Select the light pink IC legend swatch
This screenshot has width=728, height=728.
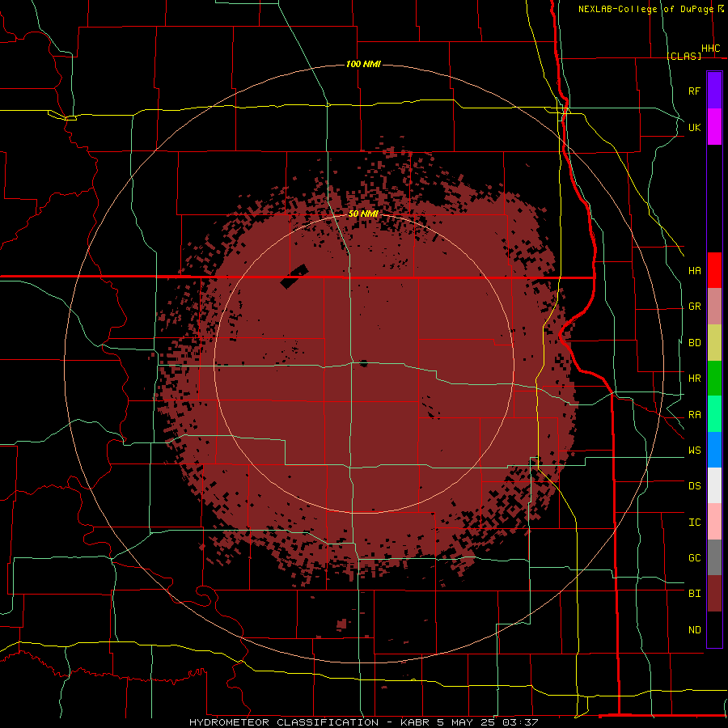click(x=714, y=522)
